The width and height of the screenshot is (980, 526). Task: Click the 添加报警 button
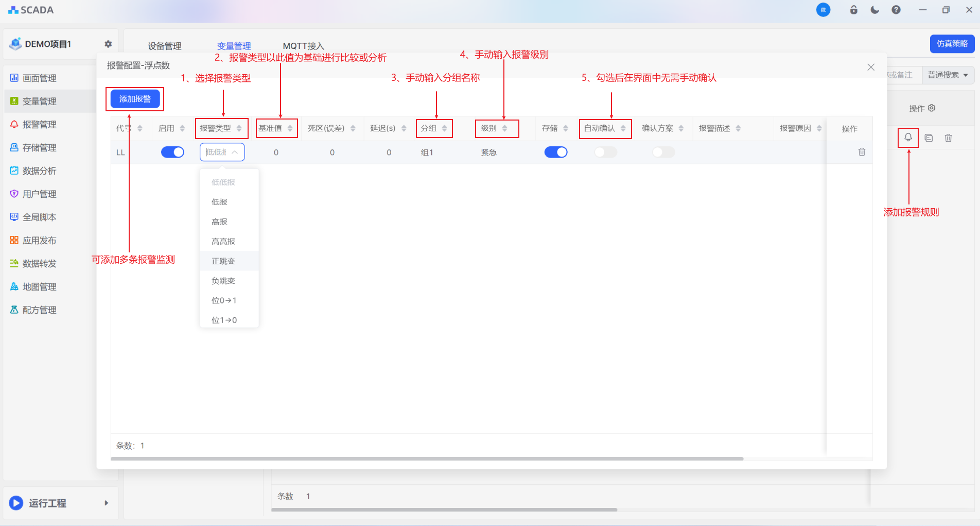pyautogui.click(x=135, y=99)
